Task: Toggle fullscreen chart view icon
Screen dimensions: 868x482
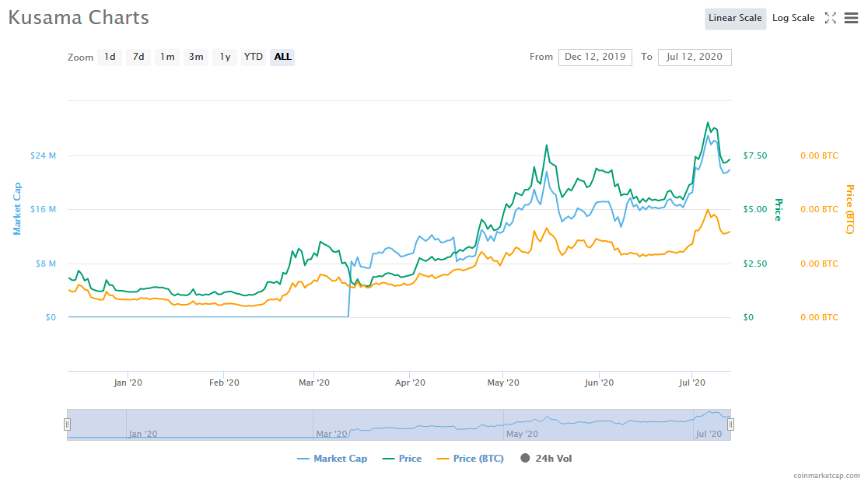Action: 830,18
